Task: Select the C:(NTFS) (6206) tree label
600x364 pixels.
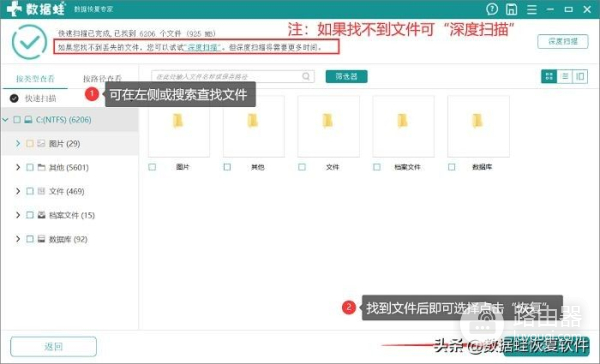Action: click(x=64, y=120)
